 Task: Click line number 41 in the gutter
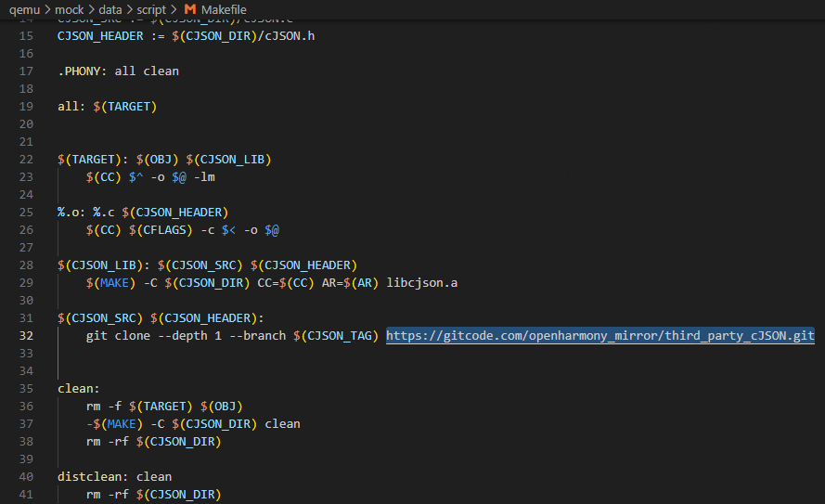(x=25, y=495)
